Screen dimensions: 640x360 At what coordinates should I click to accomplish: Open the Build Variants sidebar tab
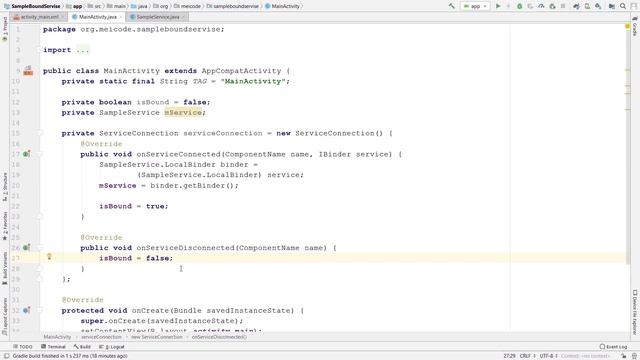point(4,268)
